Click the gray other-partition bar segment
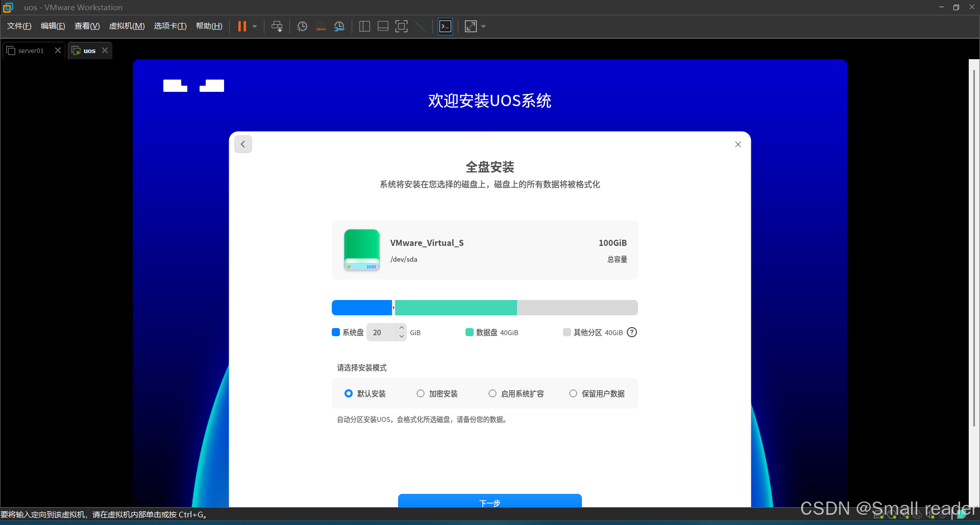The image size is (980, 525). pos(577,308)
